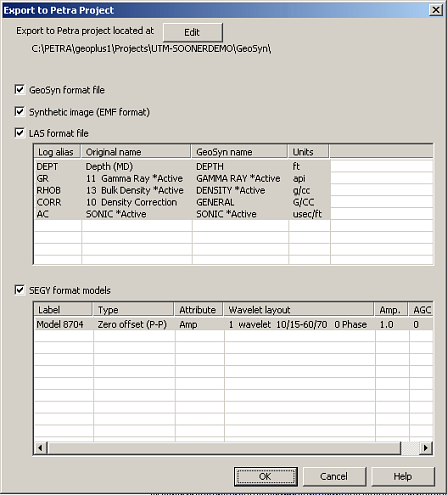This screenshot has height=495, width=447.
Task: Select the Units column header
Action: coord(309,152)
